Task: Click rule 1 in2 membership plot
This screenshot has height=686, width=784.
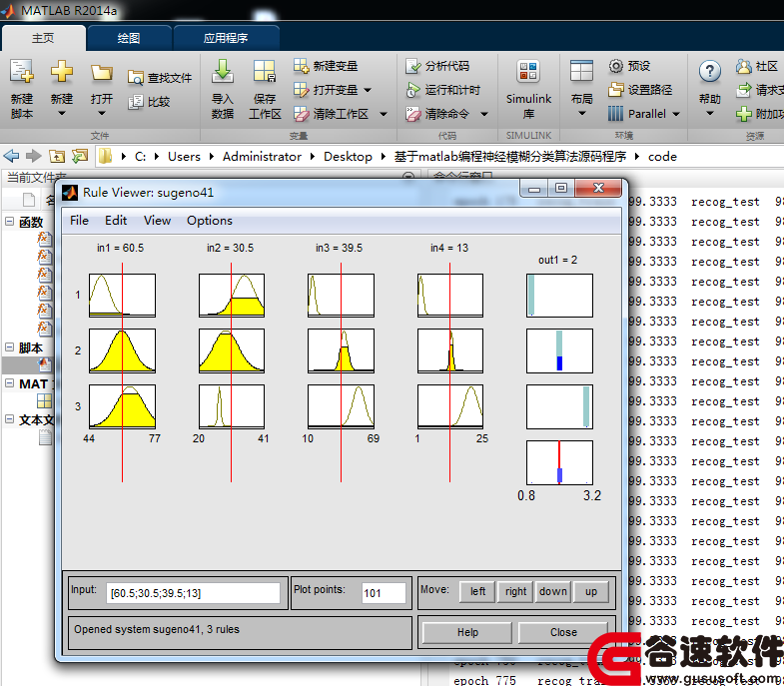Action: click(232, 295)
